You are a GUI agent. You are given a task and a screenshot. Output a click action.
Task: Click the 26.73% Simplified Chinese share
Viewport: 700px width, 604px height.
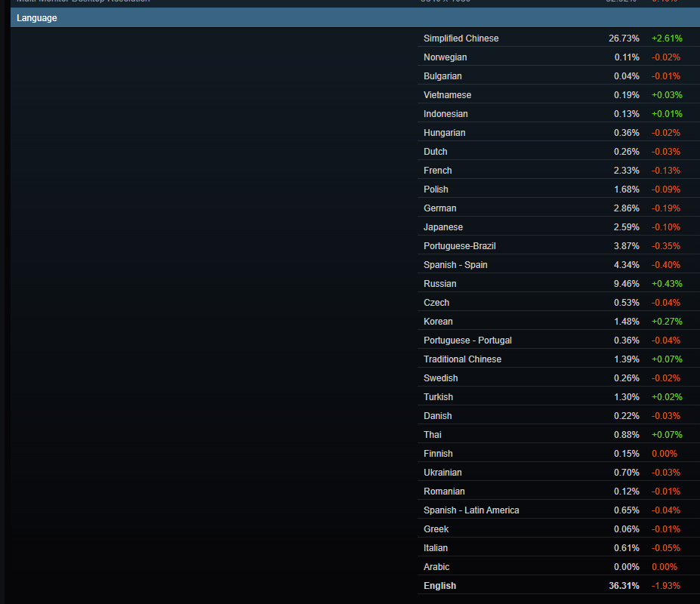pyautogui.click(x=624, y=39)
